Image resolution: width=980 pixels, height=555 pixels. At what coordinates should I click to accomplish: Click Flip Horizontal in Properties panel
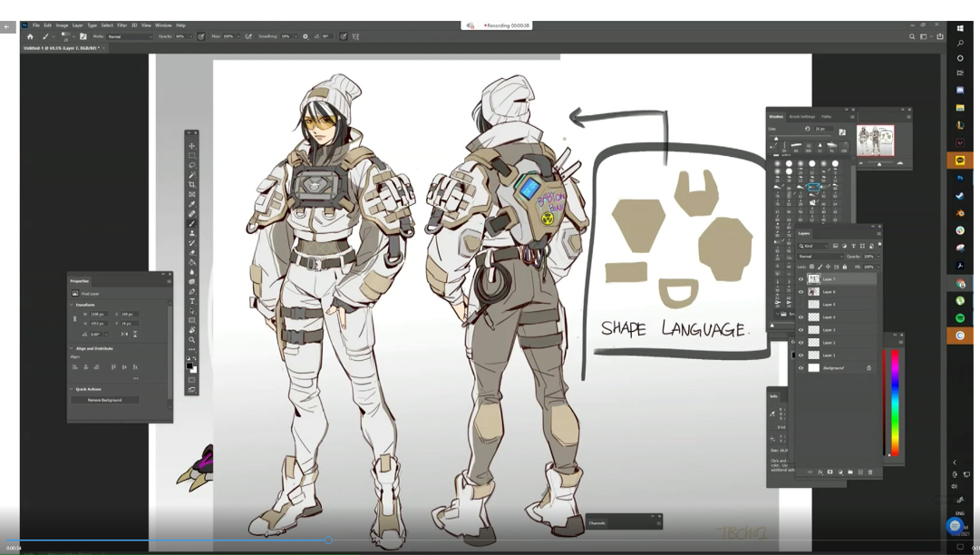point(124,334)
